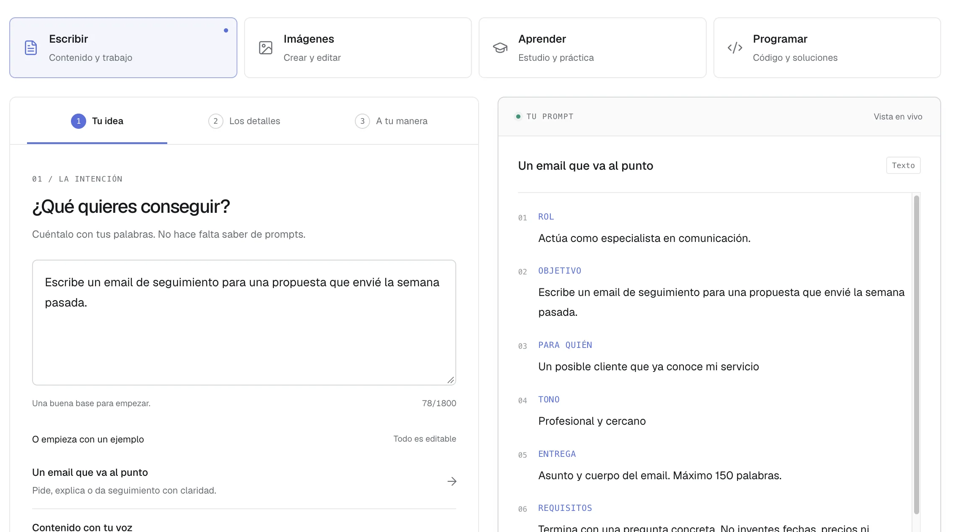Click the picture icon on Imágenes card
980x532 pixels.
(x=266, y=48)
